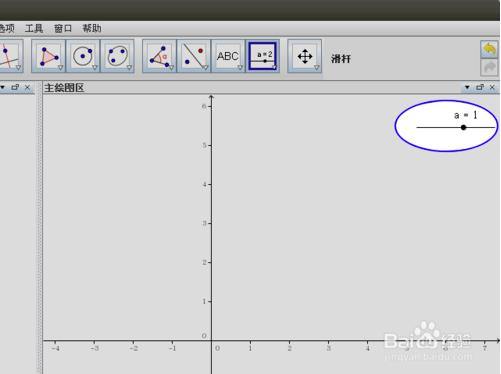
Task: Select the Perpendicular Line tool
Action: pos(10,56)
